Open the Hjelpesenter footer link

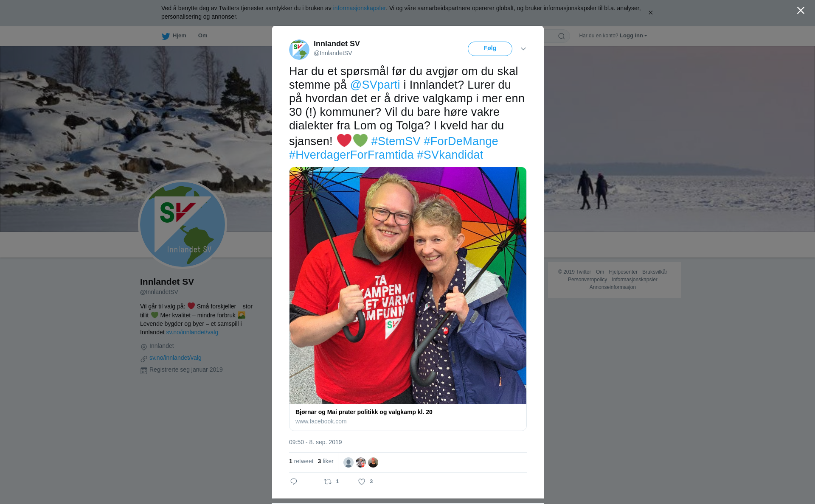pos(623,272)
